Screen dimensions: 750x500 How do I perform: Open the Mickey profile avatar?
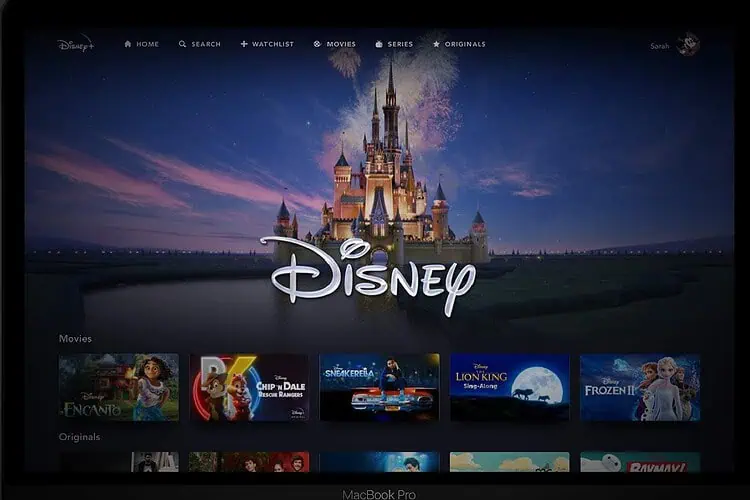(x=687, y=45)
